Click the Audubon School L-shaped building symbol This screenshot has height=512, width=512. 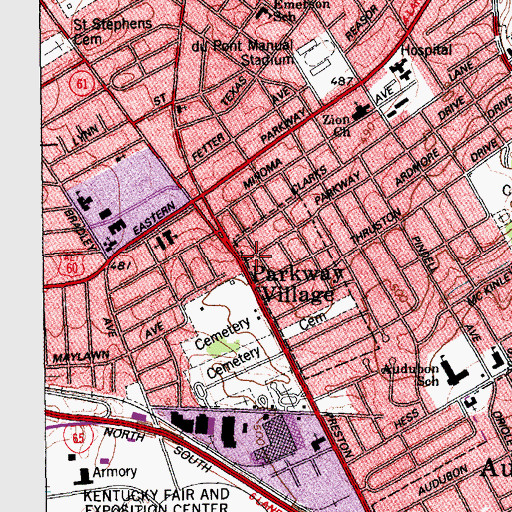(x=453, y=371)
